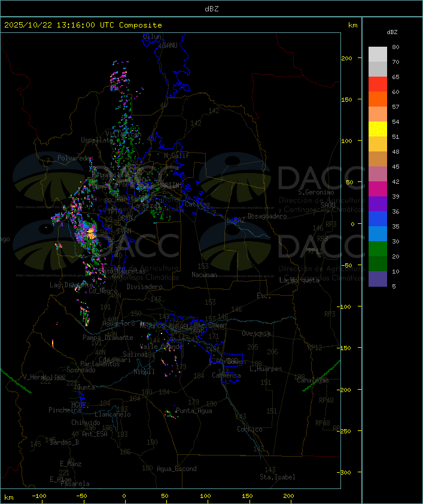Click the 100 tick on the horizontal axis
Image resolution: width=423 pixels, height=504 pixels.
206,496
